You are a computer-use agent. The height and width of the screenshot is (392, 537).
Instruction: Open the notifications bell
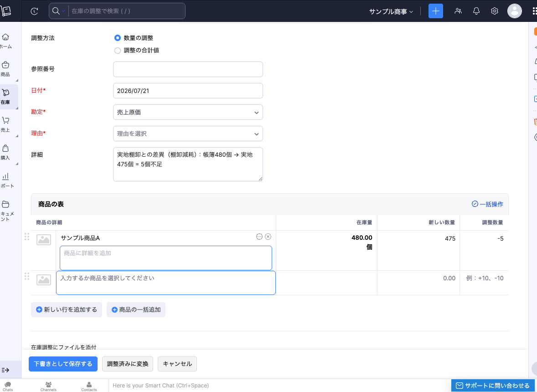coord(476,11)
